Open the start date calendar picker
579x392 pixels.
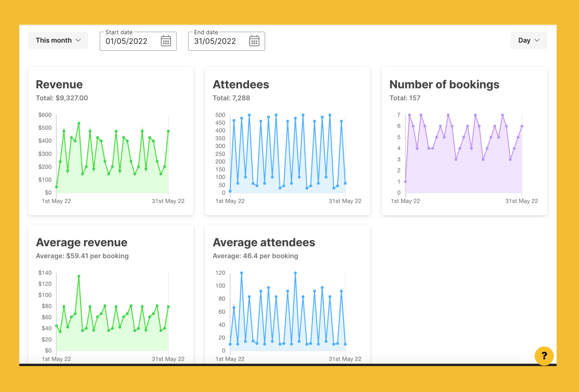pos(166,41)
